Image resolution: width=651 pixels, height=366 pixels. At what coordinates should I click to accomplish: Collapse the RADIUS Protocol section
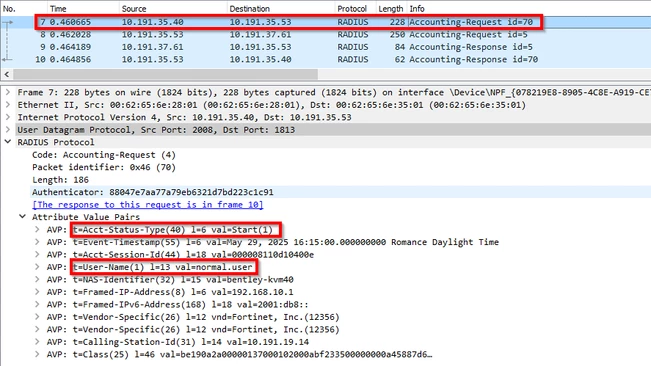click(7, 142)
